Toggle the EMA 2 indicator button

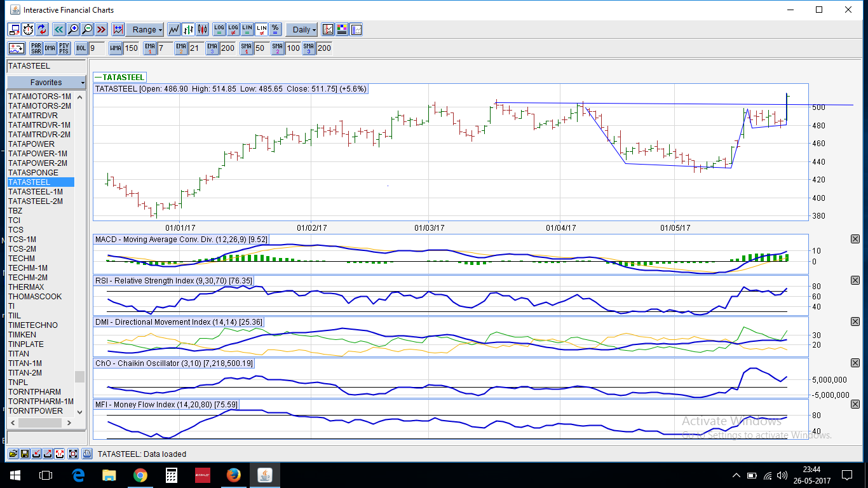181,48
